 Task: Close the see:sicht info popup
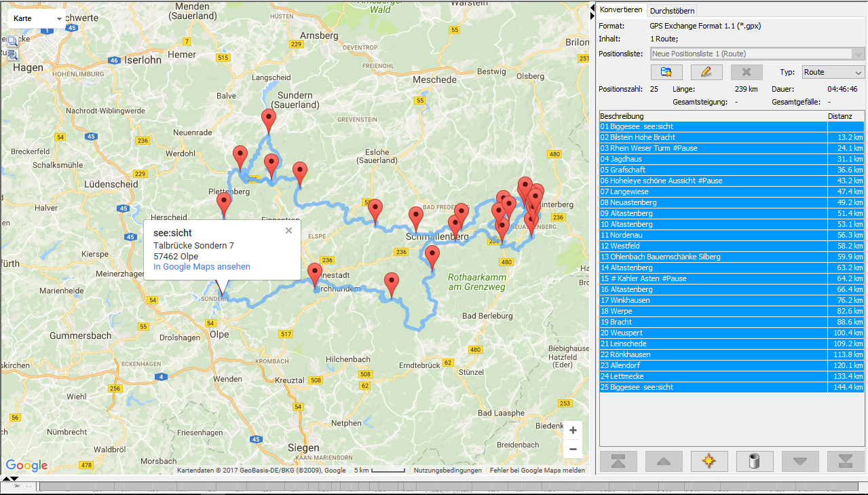click(x=288, y=231)
